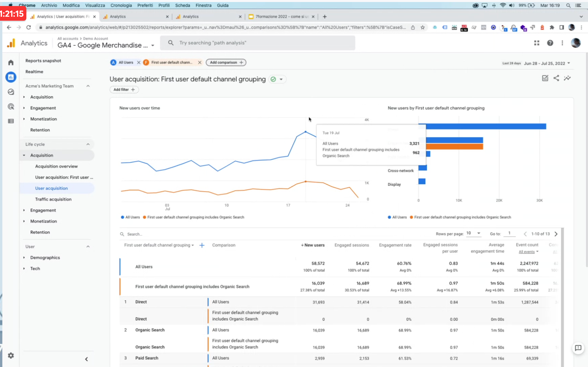Collapse the report navigation panel arrow
This screenshot has height=367, width=588.
(x=87, y=359)
